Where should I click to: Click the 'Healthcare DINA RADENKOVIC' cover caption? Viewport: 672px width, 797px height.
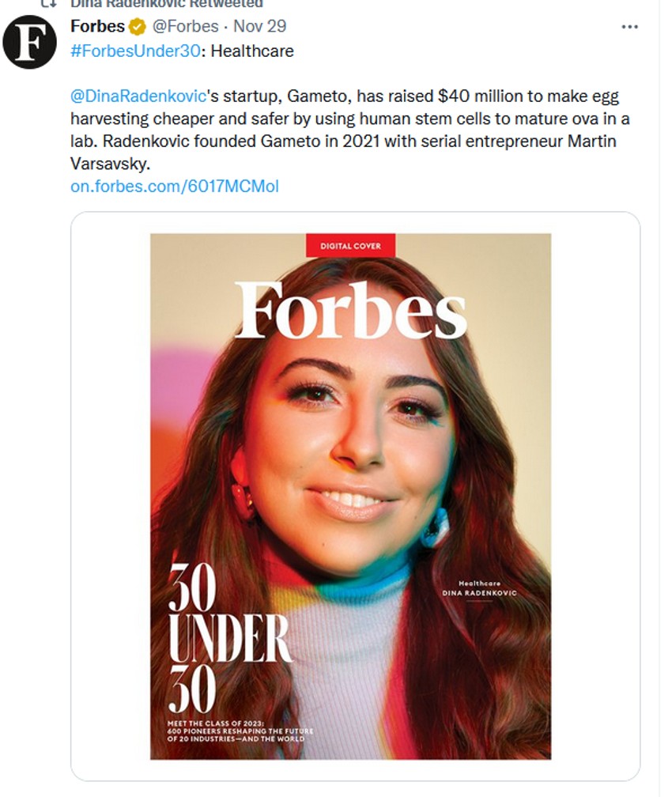pyautogui.click(x=477, y=587)
